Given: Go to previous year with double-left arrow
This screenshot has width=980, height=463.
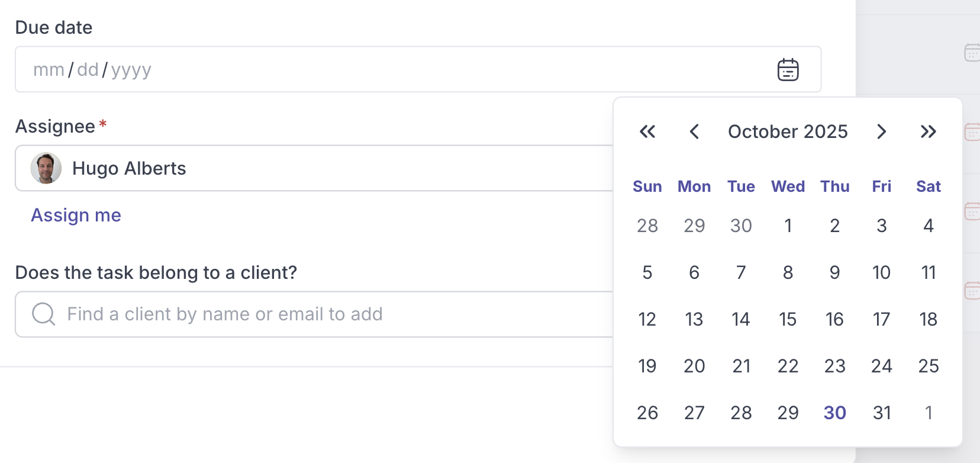Looking at the screenshot, I should coord(647,131).
